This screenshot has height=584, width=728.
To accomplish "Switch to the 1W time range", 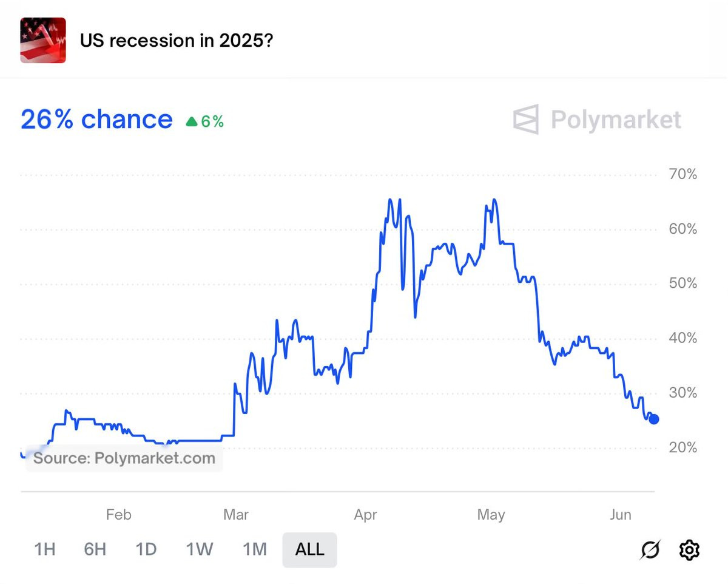I will 200,549.
